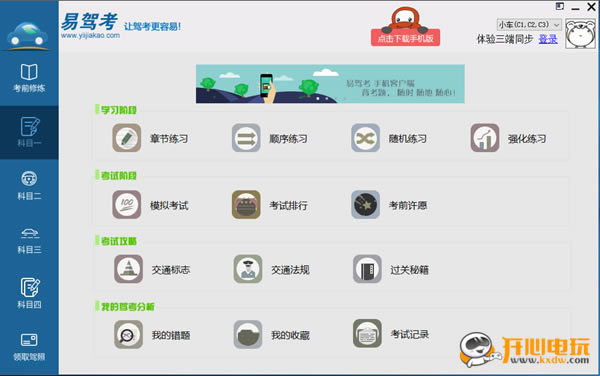Image resolution: width=600 pixels, height=376 pixels.
Task: Open 交通法规 traffic regulations icon
Action: (x=248, y=269)
